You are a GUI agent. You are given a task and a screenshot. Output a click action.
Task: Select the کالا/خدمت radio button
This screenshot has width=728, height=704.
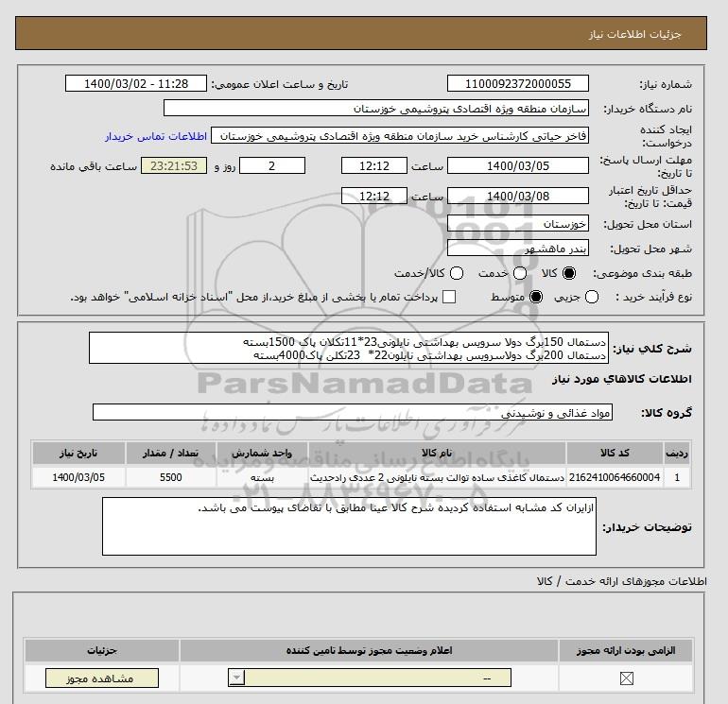coord(457,273)
